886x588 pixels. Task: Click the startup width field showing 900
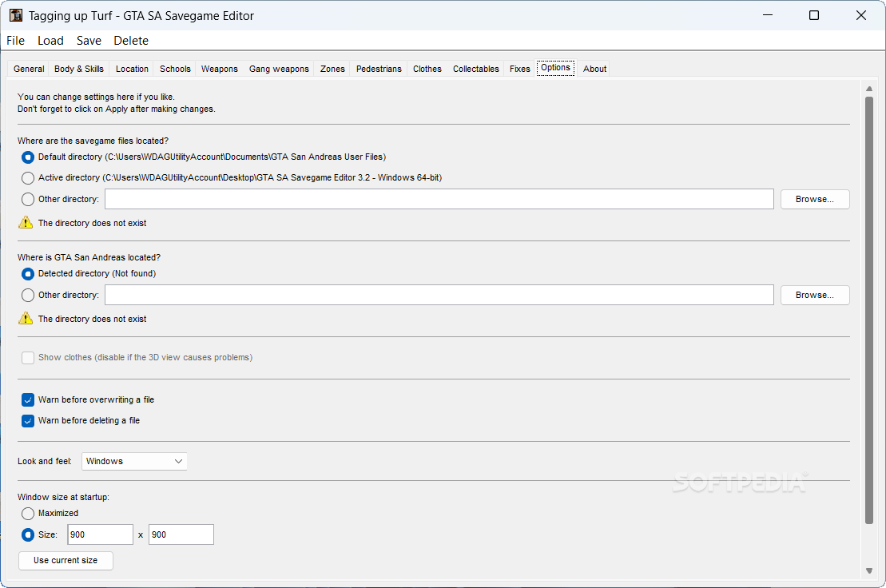(x=100, y=535)
